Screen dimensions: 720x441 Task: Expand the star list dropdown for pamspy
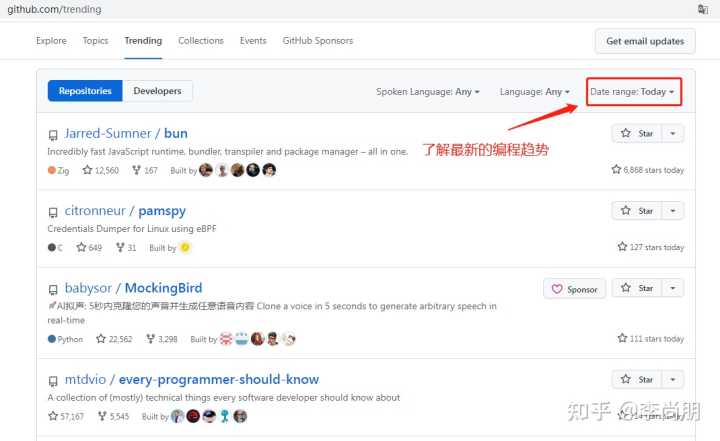pos(673,211)
